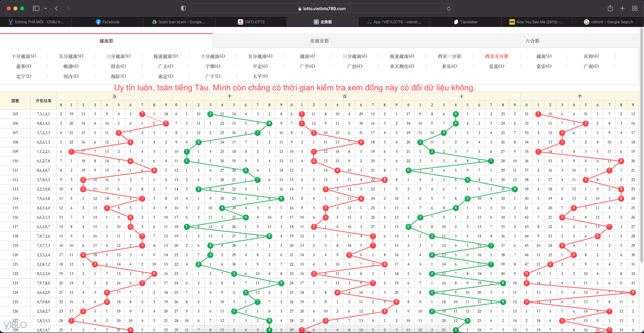
Task: Toggle Safari sidebar button
Action: [36, 8]
